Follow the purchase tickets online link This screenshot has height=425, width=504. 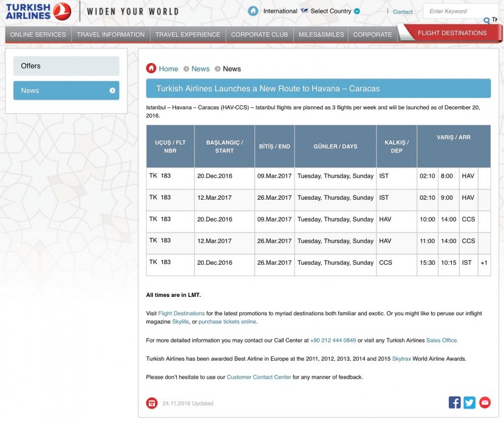click(x=227, y=322)
